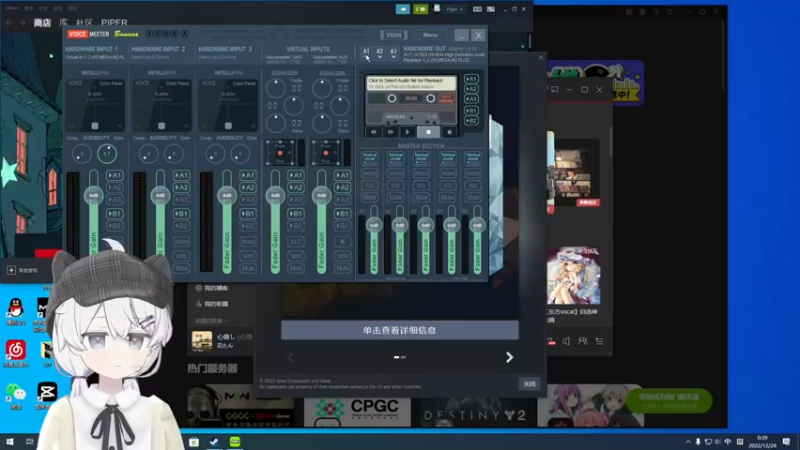This screenshot has width=800, height=450.
Task: Adjust Voicemeeter VAIO fader gain knob
Action: [x=276, y=195]
